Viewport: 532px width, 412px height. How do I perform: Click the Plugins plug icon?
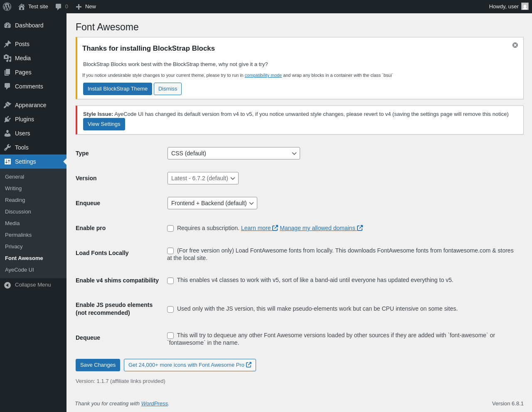[x=7, y=119]
